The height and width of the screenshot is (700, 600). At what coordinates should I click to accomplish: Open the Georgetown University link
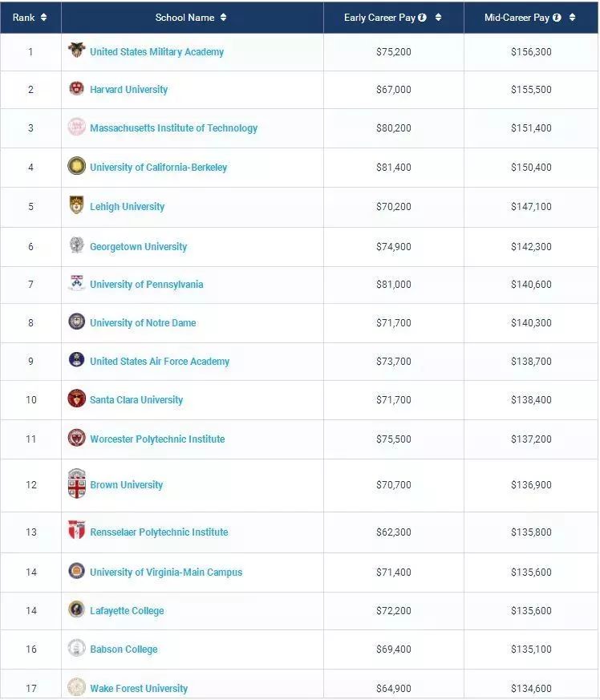pyautogui.click(x=138, y=247)
